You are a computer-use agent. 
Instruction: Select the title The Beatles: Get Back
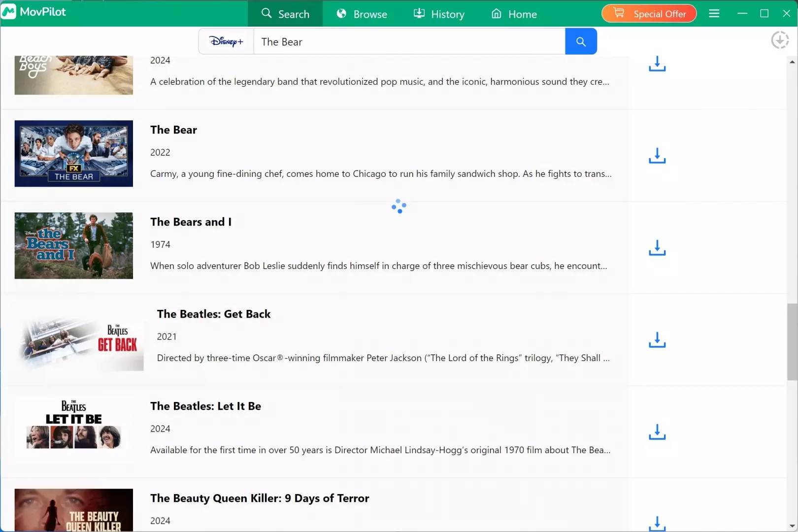tap(214, 314)
